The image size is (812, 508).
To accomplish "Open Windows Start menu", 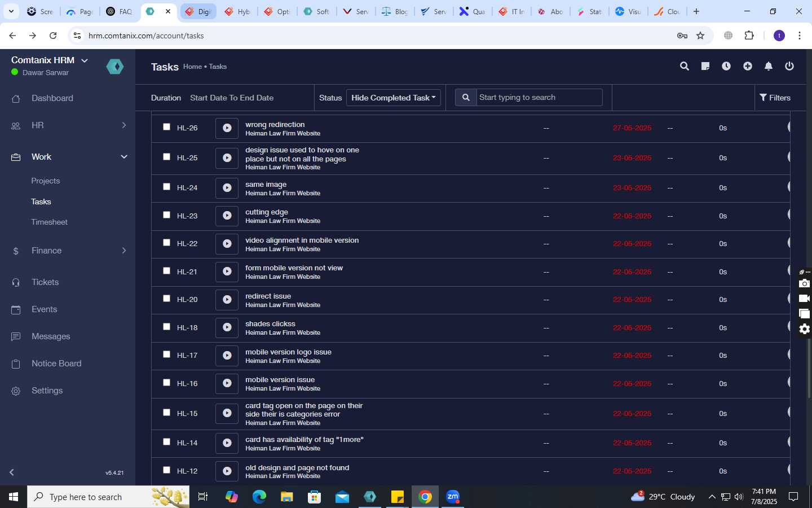I will [14, 497].
